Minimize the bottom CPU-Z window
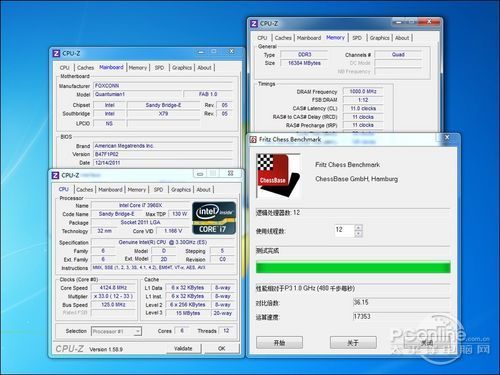Image resolution: width=500 pixels, height=375 pixels. point(200,174)
